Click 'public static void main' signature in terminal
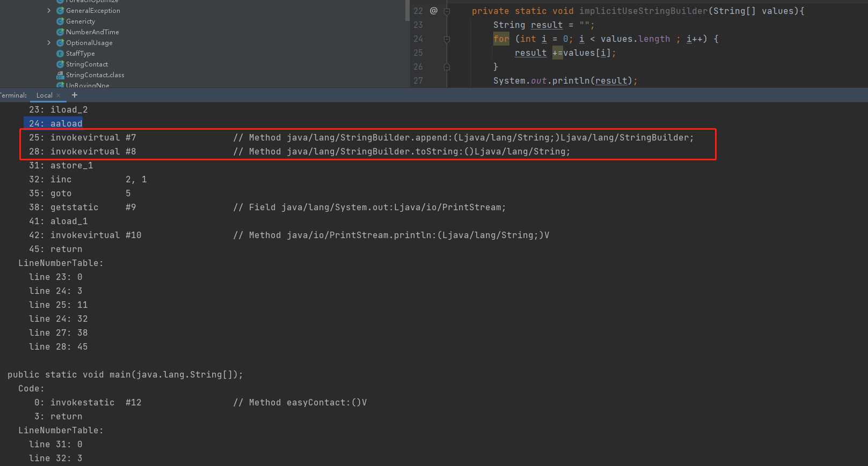 [x=125, y=375]
